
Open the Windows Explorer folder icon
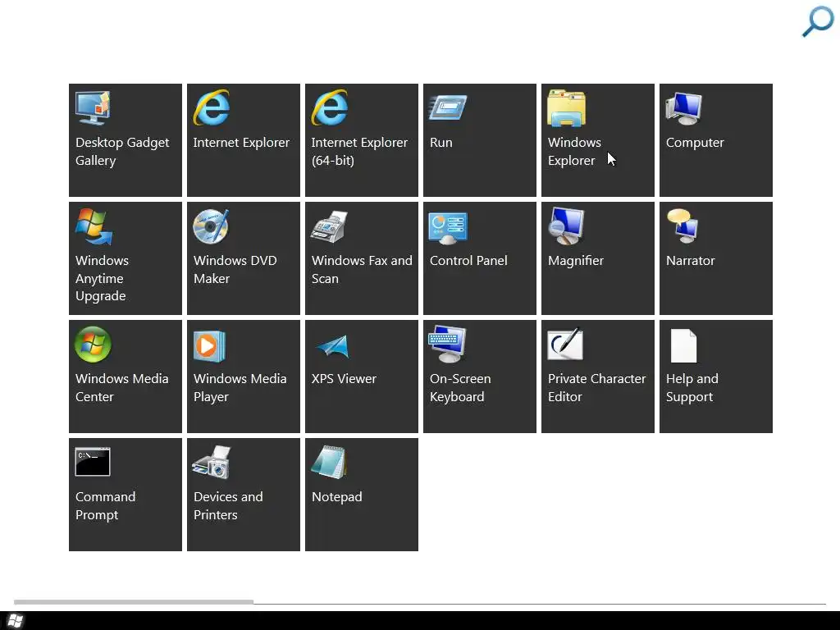click(x=566, y=107)
